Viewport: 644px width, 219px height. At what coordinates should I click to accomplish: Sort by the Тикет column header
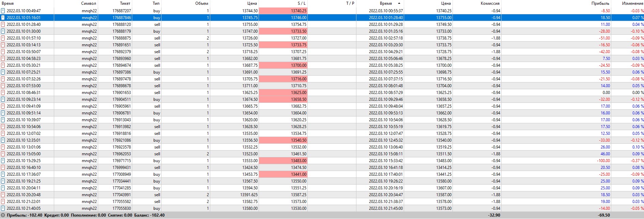[x=125, y=3]
